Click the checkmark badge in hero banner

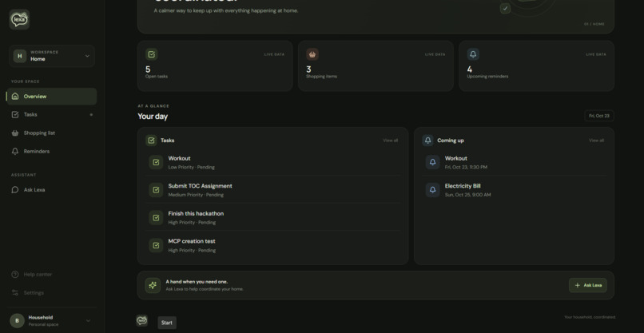pos(505,8)
